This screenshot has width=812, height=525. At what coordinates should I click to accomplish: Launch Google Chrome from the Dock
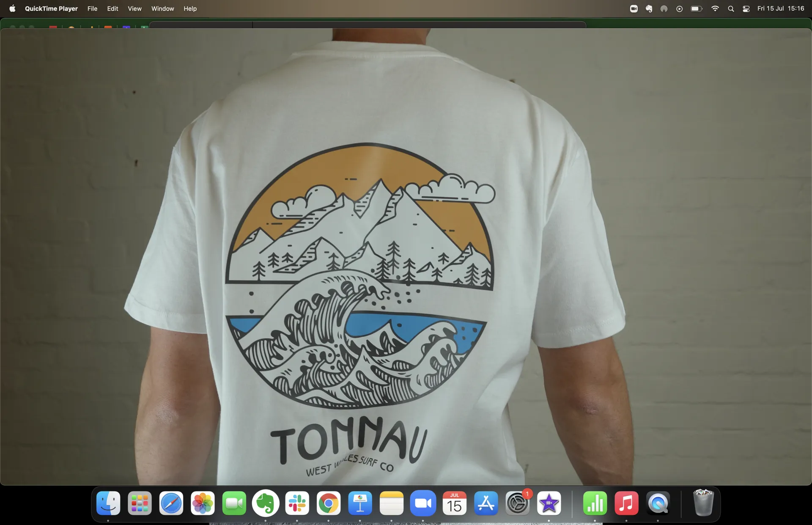[329, 503]
